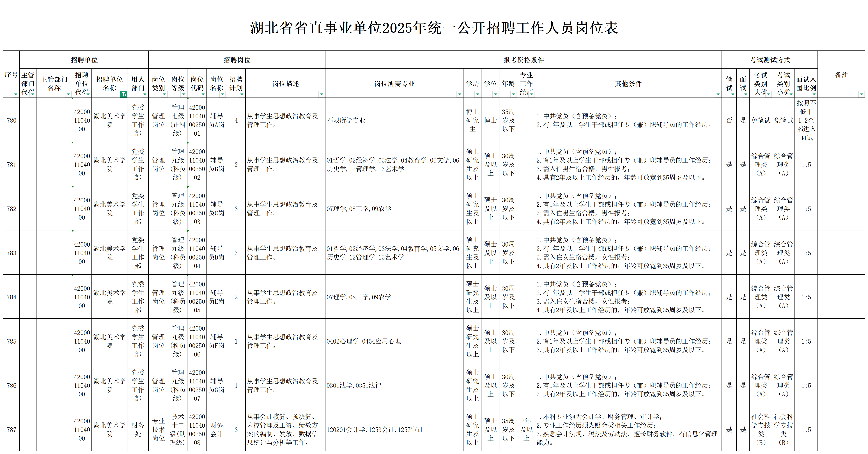Open the 岗位等级 column filter dropdown
Image resolution: width=868 pixels, height=454 pixels.
184,94
